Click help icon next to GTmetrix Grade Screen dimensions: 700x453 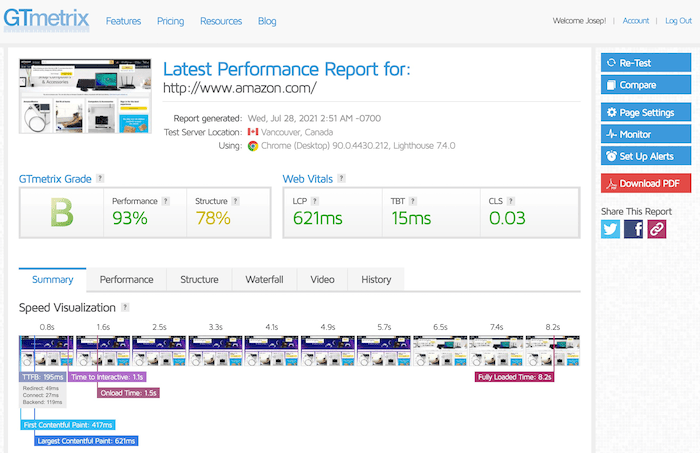pyautogui.click(x=100, y=178)
